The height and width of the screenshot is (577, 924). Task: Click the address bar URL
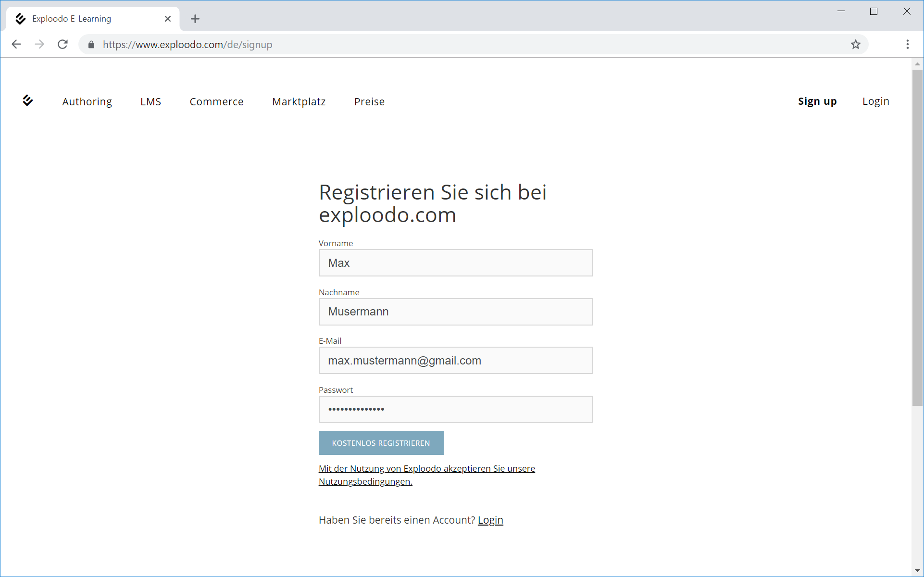[187, 44]
